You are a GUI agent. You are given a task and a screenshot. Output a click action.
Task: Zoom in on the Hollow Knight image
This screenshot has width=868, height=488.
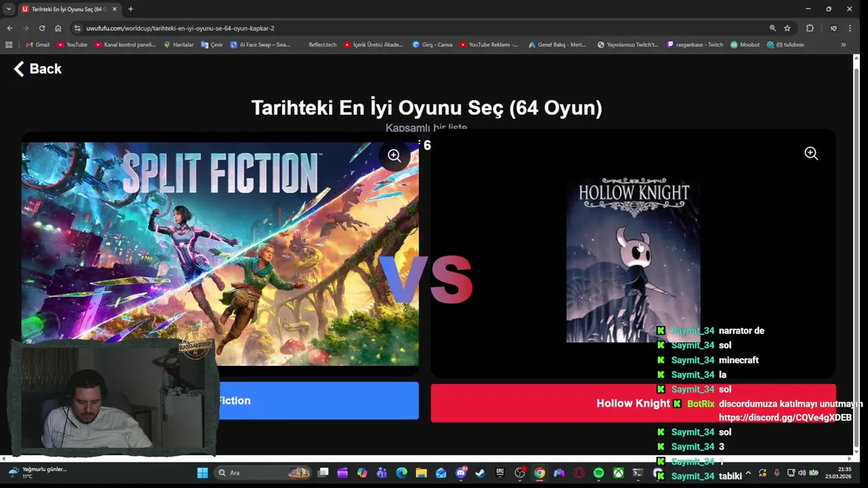click(811, 153)
